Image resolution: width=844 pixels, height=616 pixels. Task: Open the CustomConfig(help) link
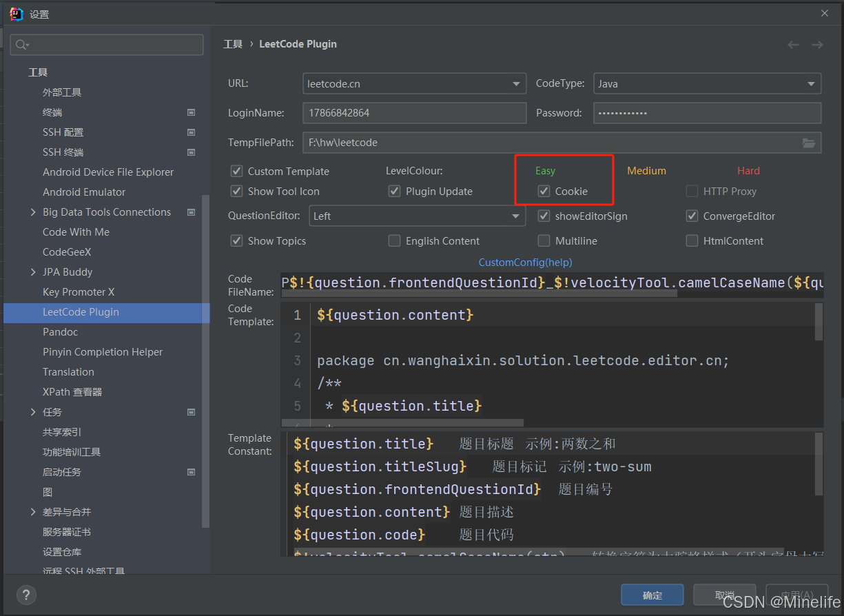[x=525, y=262]
